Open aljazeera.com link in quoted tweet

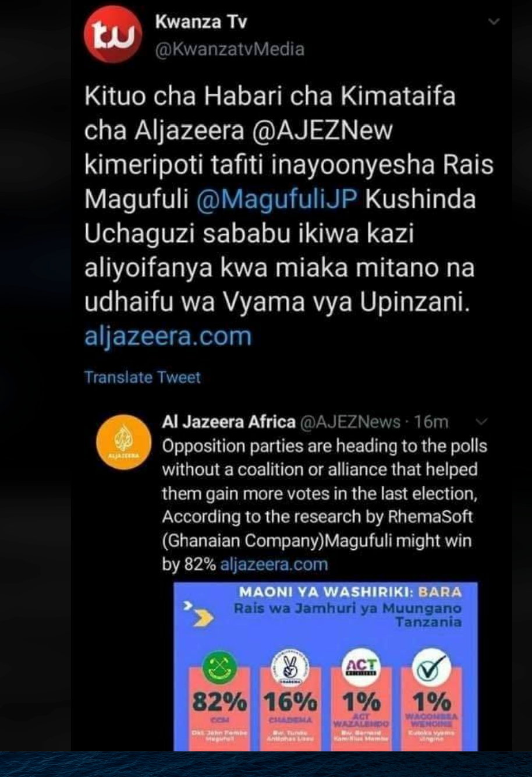click(274, 564)
